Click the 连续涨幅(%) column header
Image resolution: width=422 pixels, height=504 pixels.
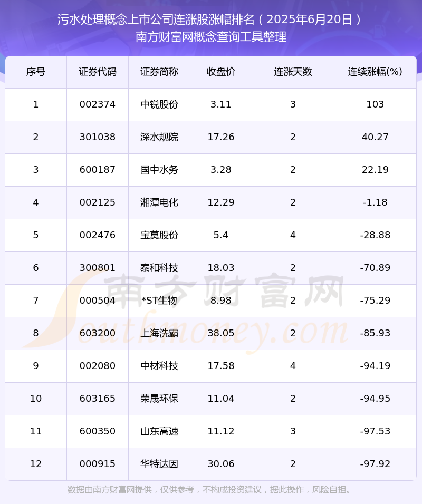tap(375, 72)
